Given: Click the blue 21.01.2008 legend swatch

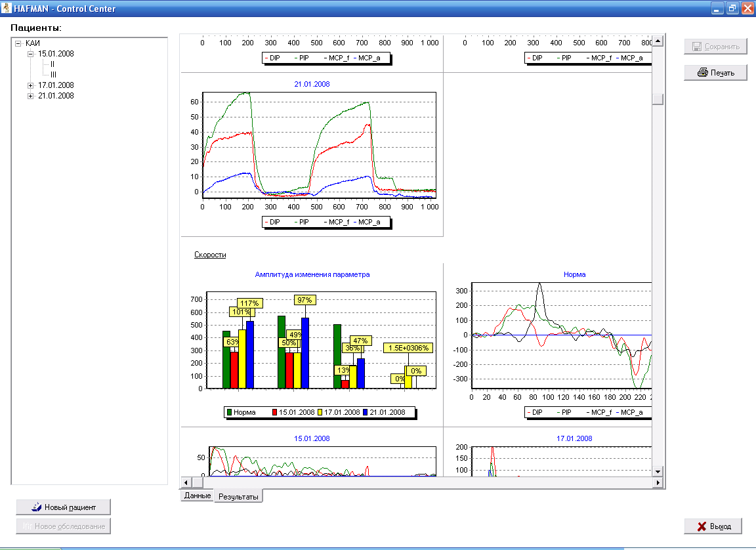Looking at the screenshot, I should pos(366,413).
